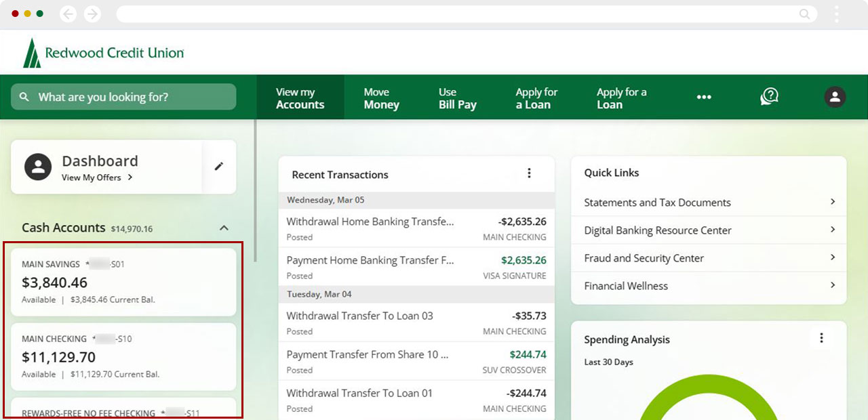Open the user profile icon in navigation
This screenshot has width=868, height=420.
click(x=835, y=97)
